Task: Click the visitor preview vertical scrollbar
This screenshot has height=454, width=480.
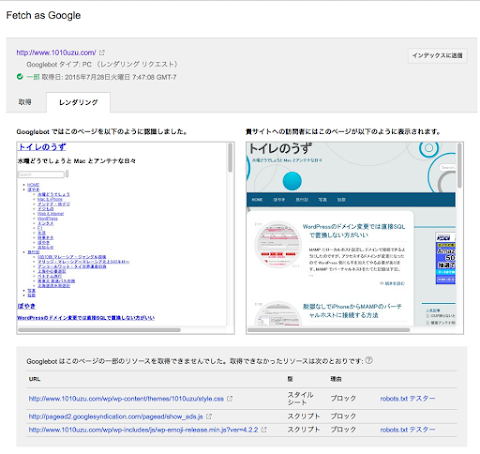Action: click(x=459, y=165)
